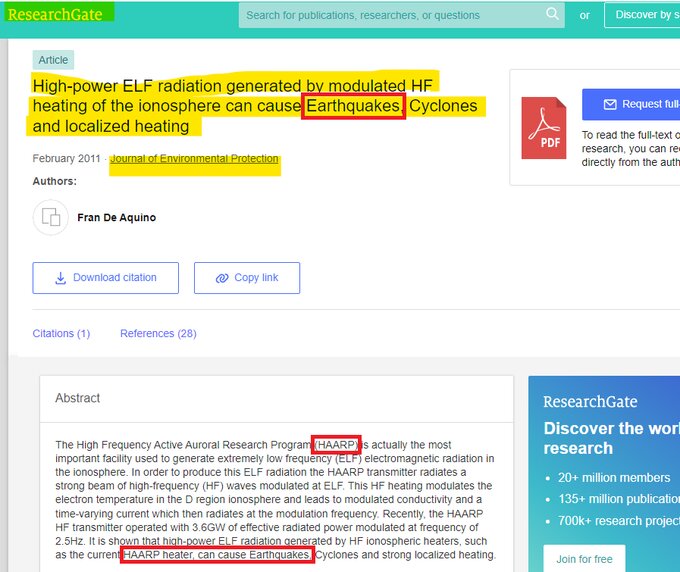The width and height of the screenshot is (680, 572).
Task: Click the '700k+ research' projects list item
Action: 619,520
